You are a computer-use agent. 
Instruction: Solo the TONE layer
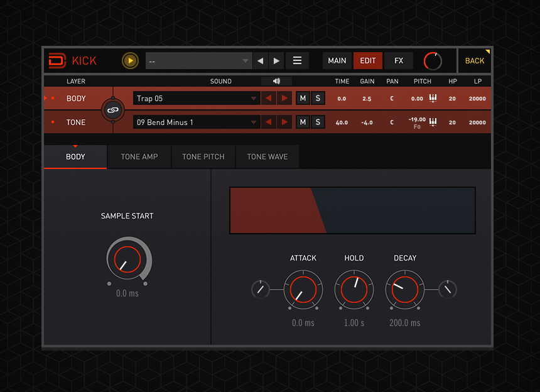[x=318, y=122]
